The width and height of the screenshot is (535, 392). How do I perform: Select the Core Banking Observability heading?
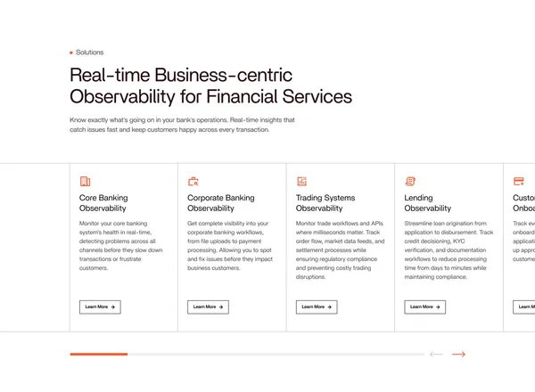[x=103, y=203]
